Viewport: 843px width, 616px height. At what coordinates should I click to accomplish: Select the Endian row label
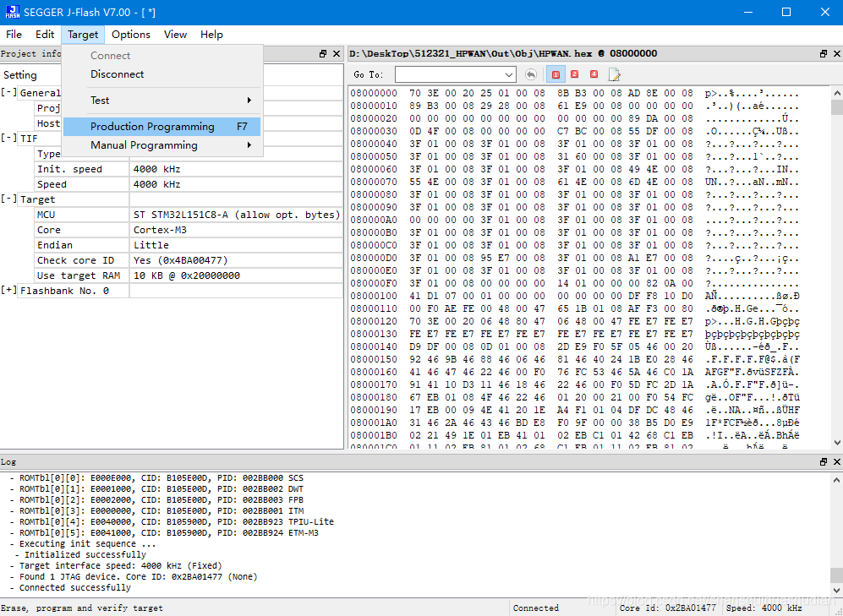pyautogui.click(x=81, y=245)
